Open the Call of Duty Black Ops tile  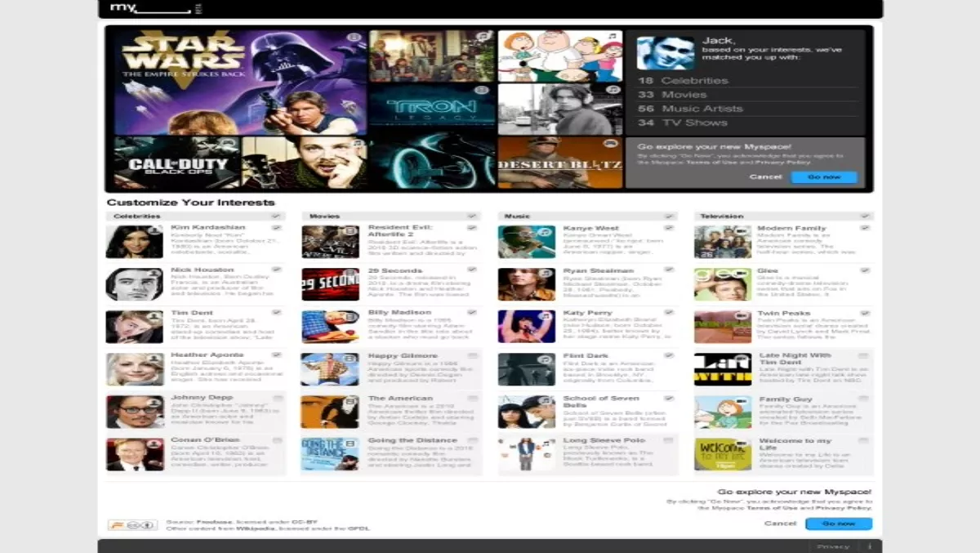coord(176,163)
